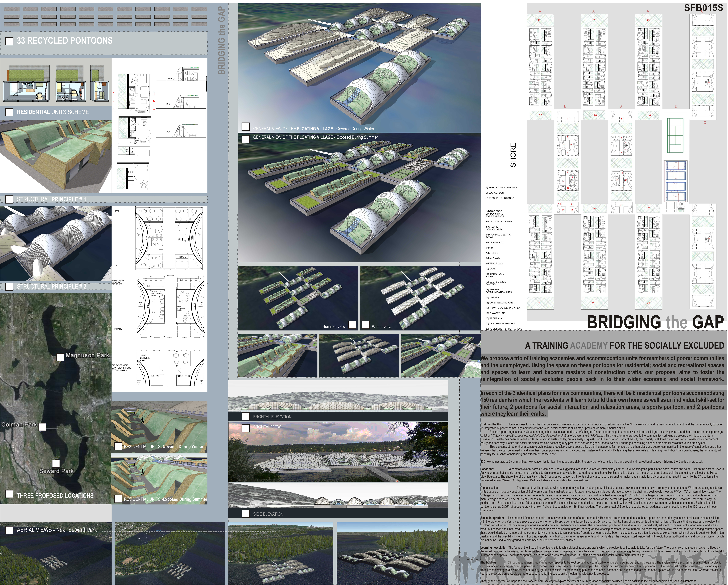Image resolution: width=728 pixels, height=585 pixels.
Task: Click the heading A TRAINING ACADEMY FOR THE SOCIALLY EXCLUDED
Action: point(624,345)
